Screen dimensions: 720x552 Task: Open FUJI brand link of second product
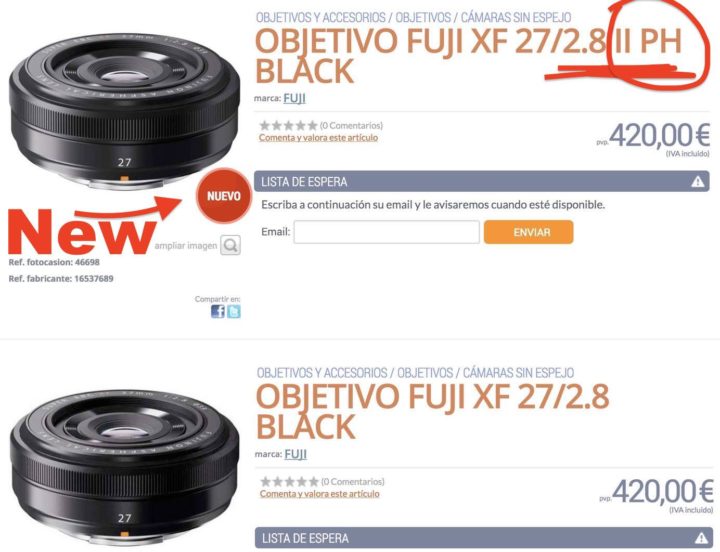[296, 454]
